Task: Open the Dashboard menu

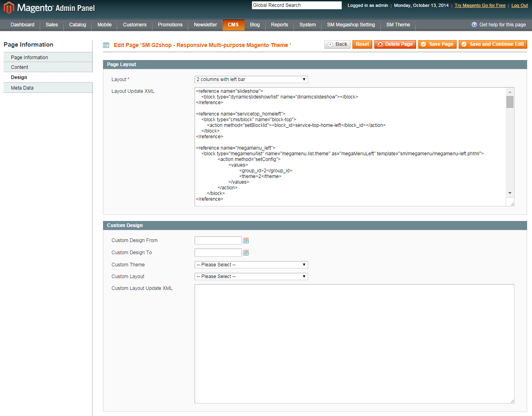Action: tap(22, 25)
